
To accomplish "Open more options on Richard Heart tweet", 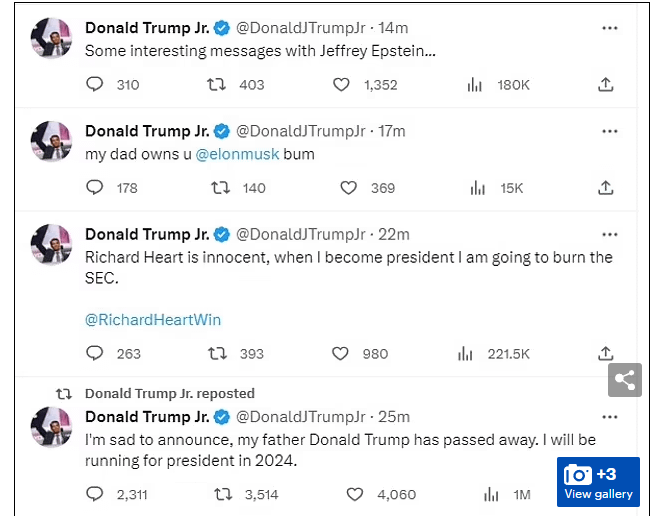I will tap(609, 235).
